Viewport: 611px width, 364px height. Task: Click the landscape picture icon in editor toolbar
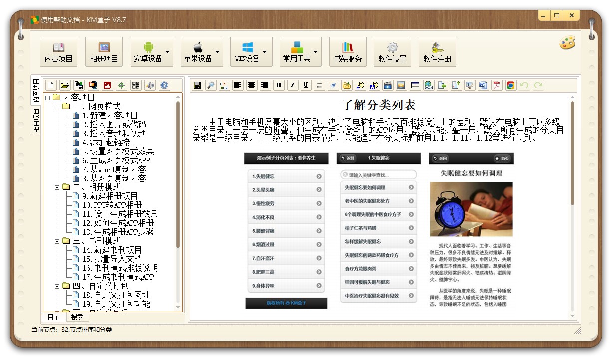pyautogui.click(x=401, y=85)
